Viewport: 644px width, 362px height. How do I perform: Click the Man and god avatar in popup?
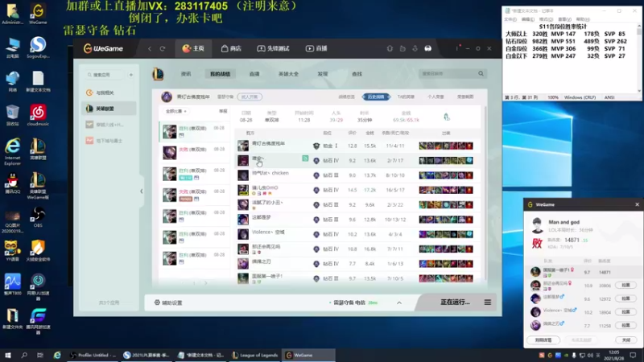coord(537,226)
